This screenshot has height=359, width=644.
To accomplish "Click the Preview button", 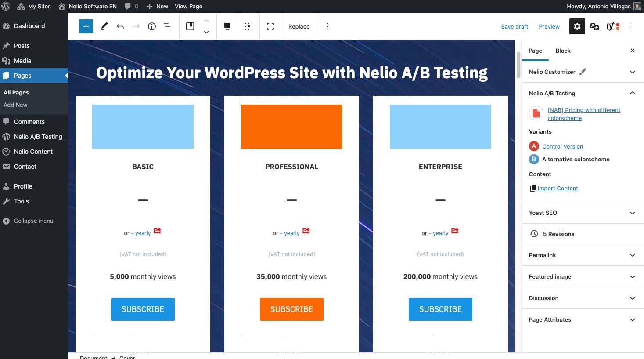I will [x=549, y=26].
